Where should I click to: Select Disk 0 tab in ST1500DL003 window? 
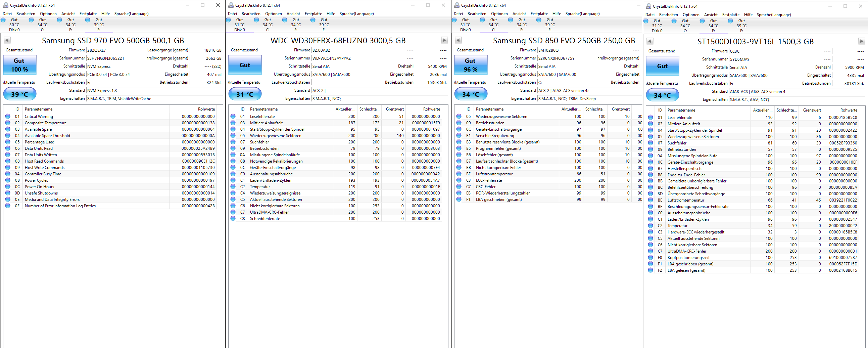point(657,26)
